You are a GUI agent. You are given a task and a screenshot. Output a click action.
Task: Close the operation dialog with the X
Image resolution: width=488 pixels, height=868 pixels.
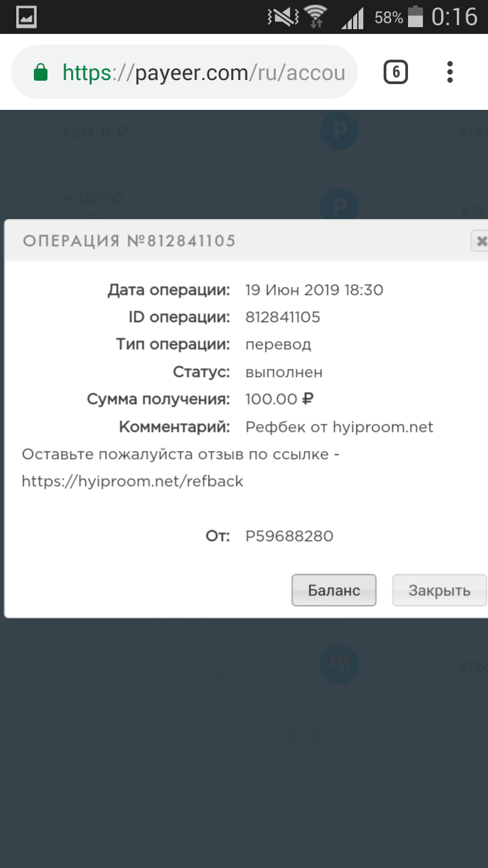481,241
